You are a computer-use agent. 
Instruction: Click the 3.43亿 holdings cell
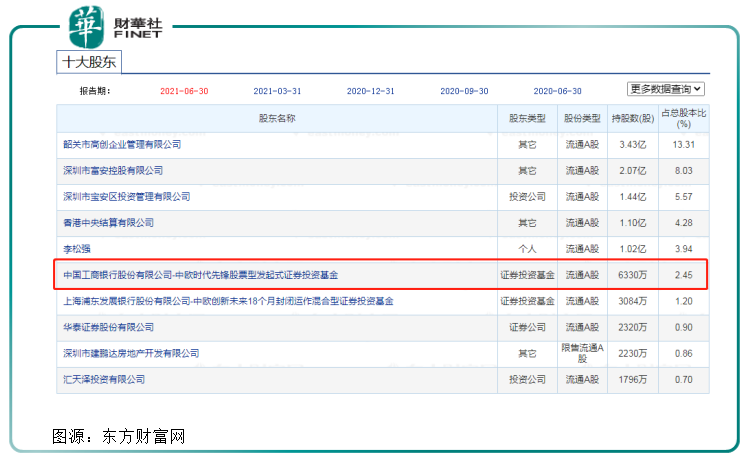click(633, 144)
